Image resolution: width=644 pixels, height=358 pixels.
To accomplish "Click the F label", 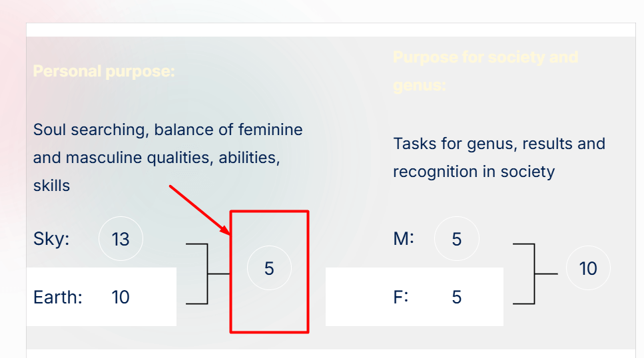I will click(401, 297).
